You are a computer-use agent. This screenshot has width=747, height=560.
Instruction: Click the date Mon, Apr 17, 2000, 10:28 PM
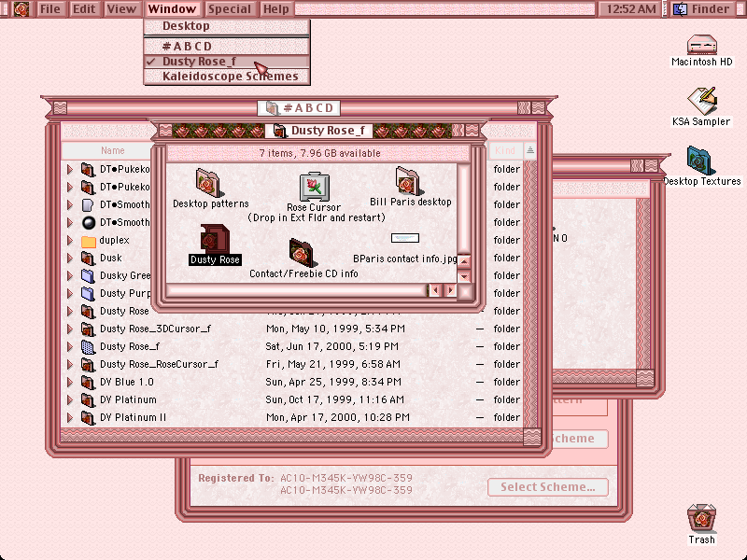[x=337, y=417]
